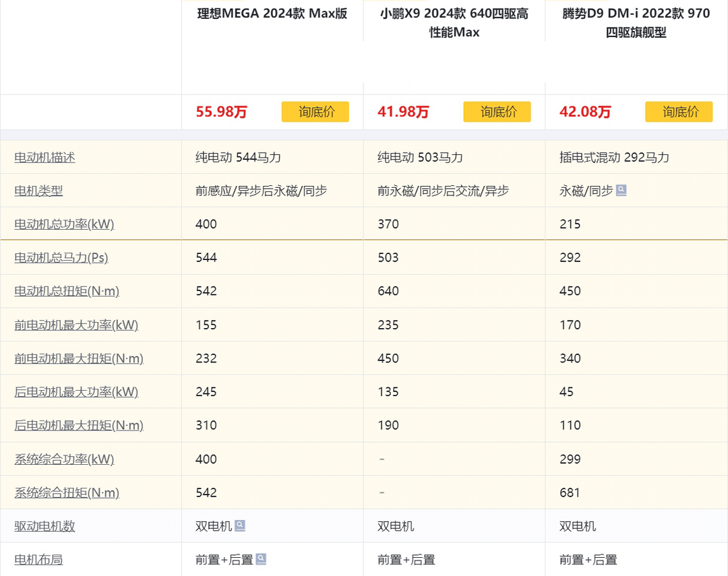Click the 299 system power value
728x576 pixels.
pyautogui.click(x=570, y=459)
